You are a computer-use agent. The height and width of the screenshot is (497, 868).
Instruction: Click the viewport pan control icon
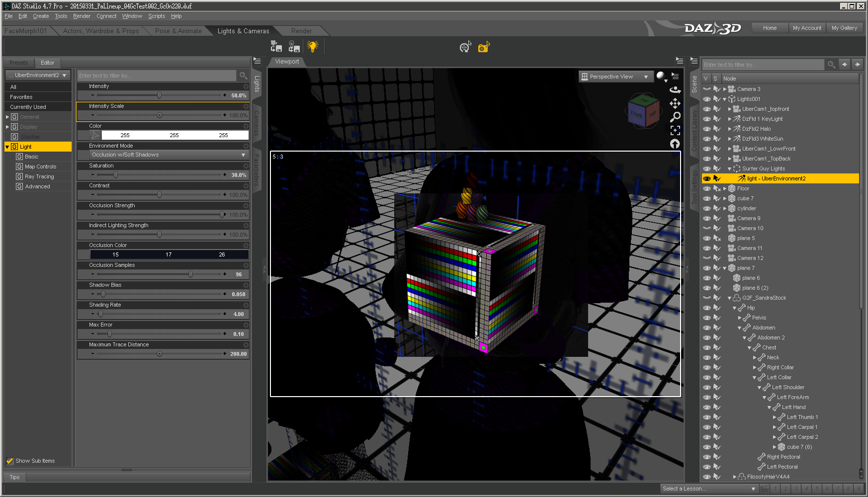(x=675, y=103)
